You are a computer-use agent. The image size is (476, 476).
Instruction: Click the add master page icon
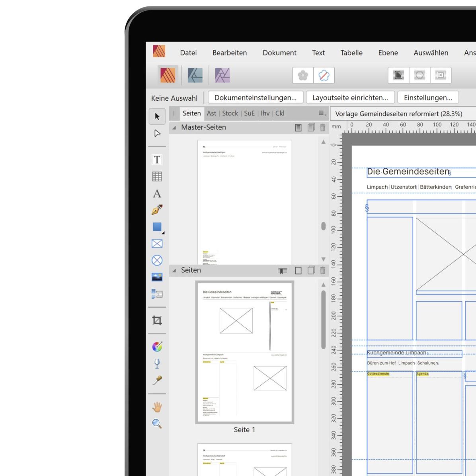pos(298,128)
